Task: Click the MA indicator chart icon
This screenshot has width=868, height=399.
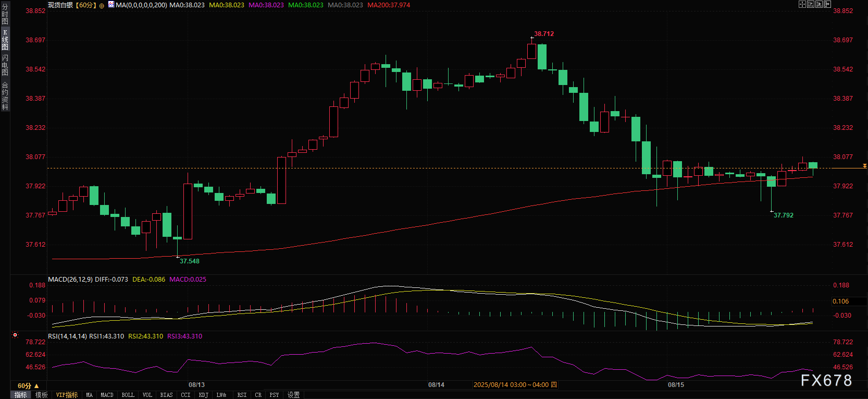Action: tap(111, 5)
